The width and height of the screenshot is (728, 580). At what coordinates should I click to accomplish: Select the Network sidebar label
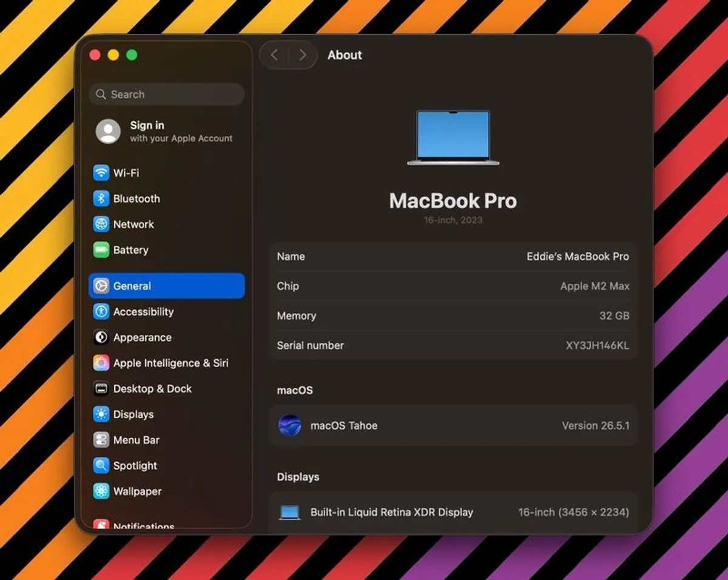pyautogui.click(x=133, y=224)
